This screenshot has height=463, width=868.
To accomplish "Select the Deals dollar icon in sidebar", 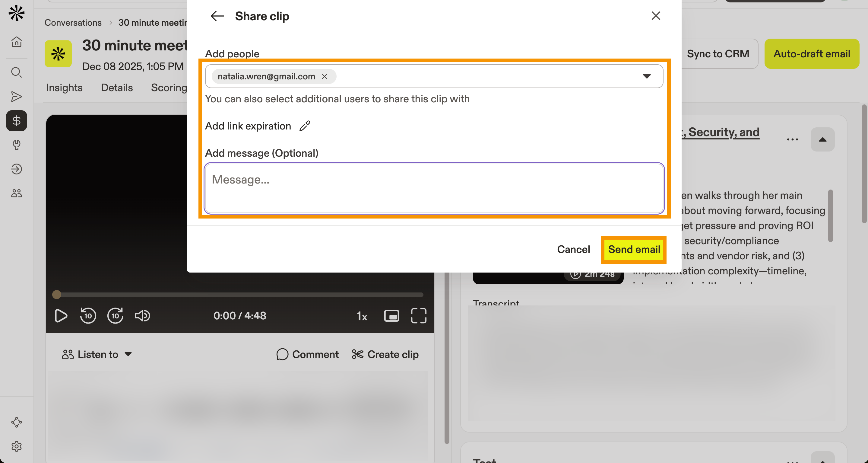I will pos(16,121).
